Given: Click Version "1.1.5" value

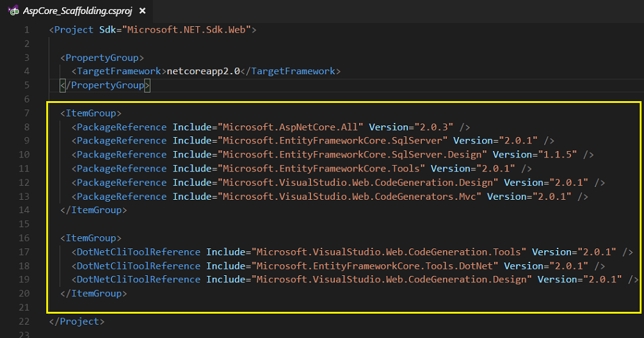Looking at the screenshot, I should point(558,155).
